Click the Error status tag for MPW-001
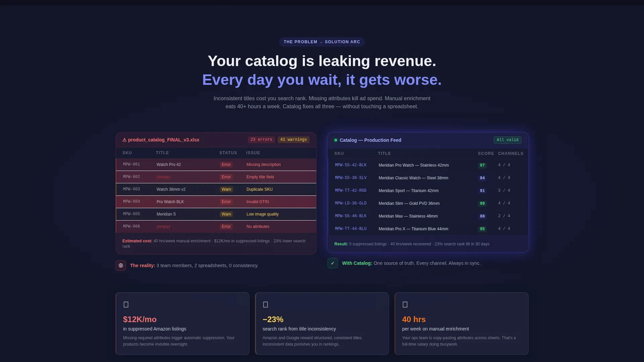 point(226,165)
